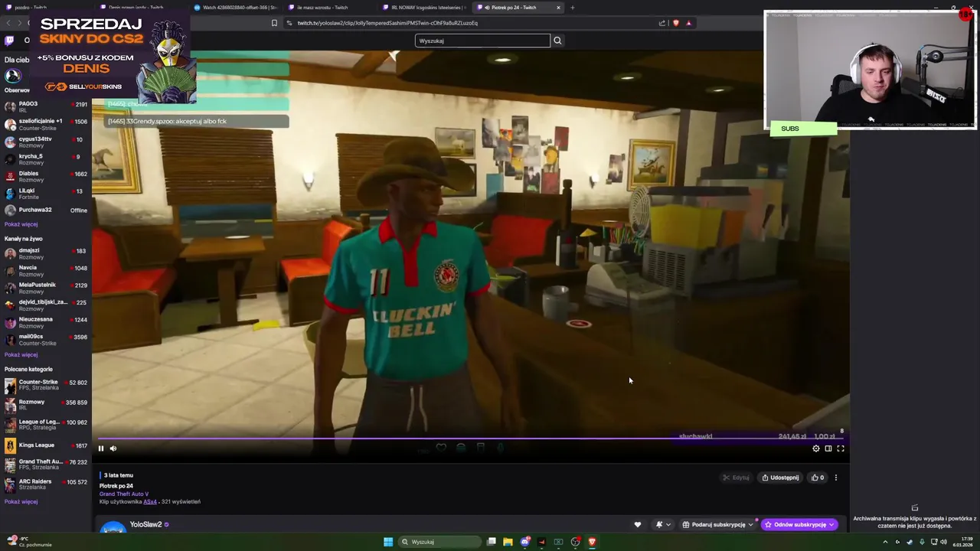The width and height of the screenshot is (980, 551).
Task: Open mail09cs channel in sidebar
Action: (46, 340)
